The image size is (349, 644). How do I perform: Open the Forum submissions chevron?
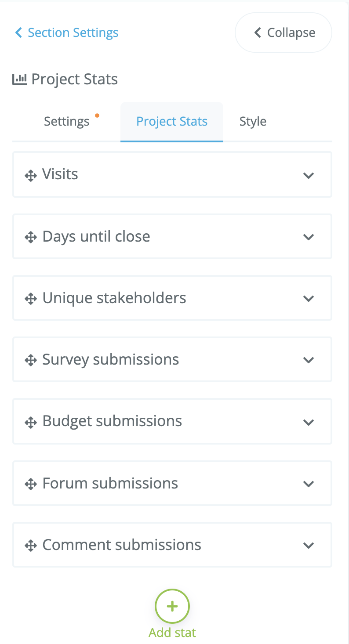[x=309, y=484]
